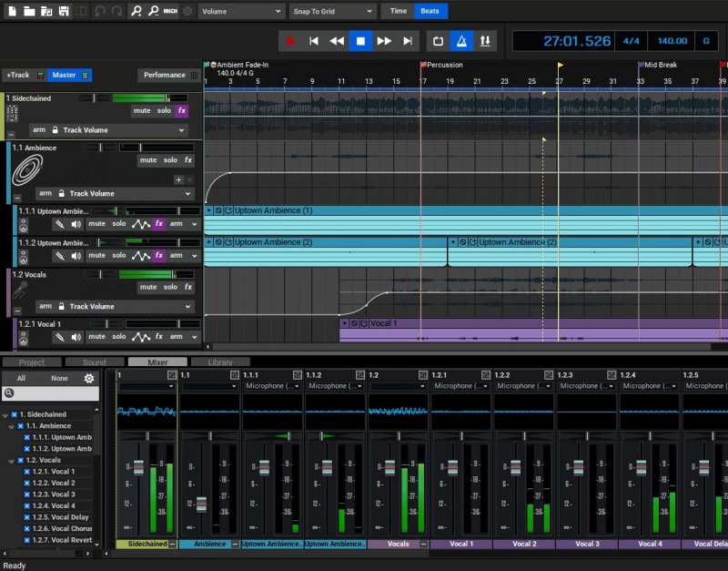Viewport: 728px width, 571px height.
Task: Switch to the Library tab
Action: [219, 362]
